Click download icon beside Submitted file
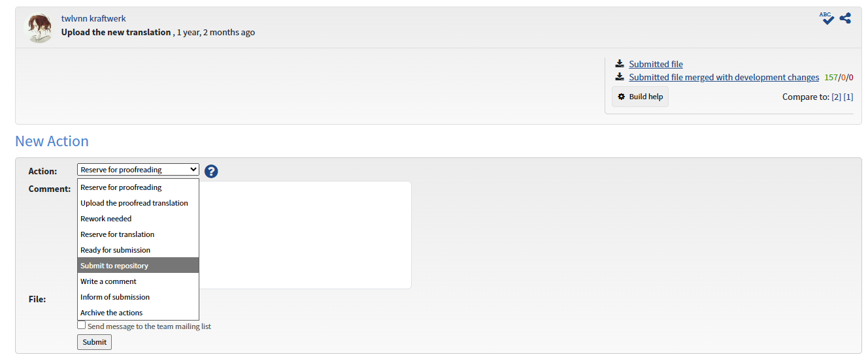Screen dimensions: 868x363 620,64
